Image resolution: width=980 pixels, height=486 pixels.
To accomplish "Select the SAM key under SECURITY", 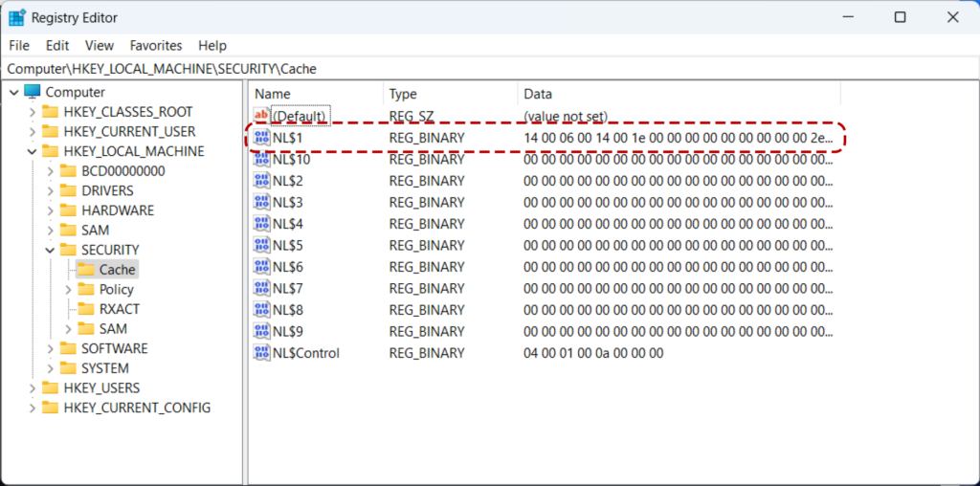I will [x=113, y=328].
